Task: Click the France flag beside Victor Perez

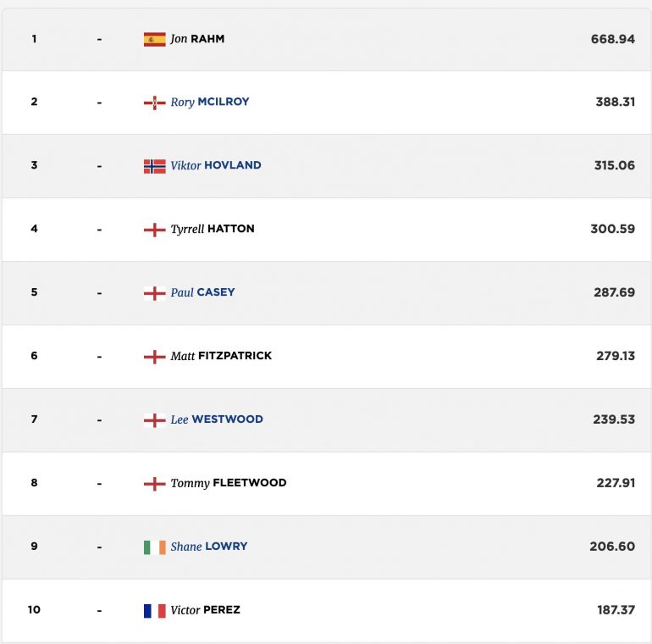Action: click(x=155, y=611)
